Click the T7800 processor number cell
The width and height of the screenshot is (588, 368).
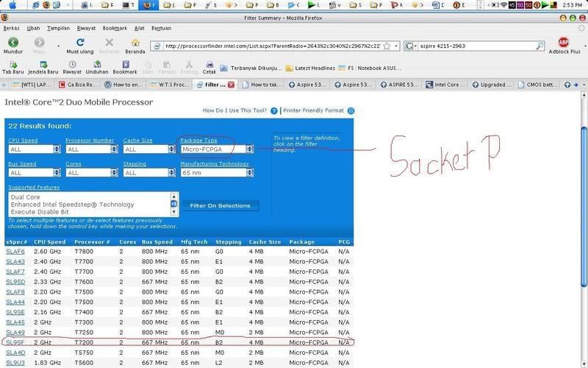82,252
